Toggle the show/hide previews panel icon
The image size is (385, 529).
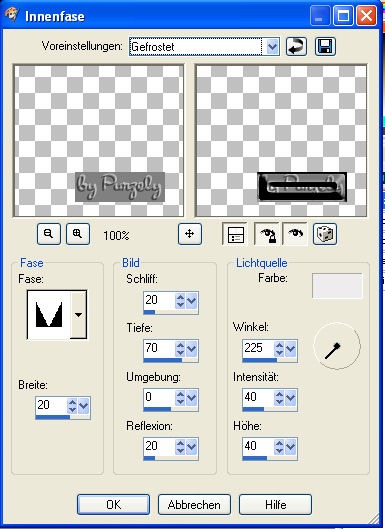pyautogui.click(x=235, y=234)
